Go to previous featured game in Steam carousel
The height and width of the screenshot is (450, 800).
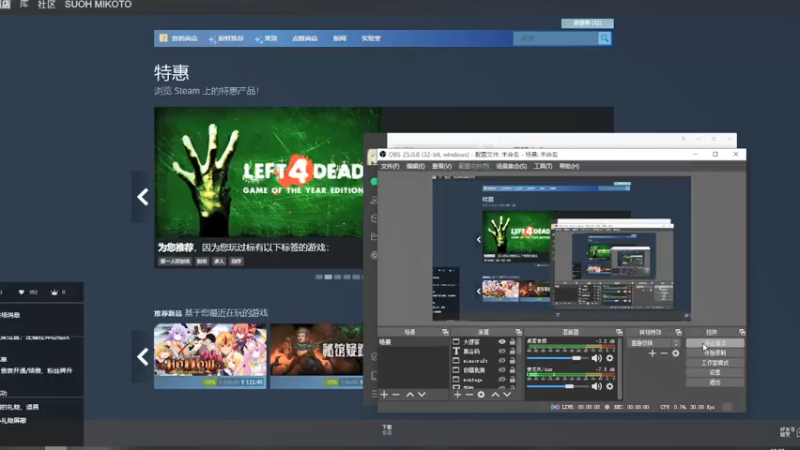coord(142,197)
